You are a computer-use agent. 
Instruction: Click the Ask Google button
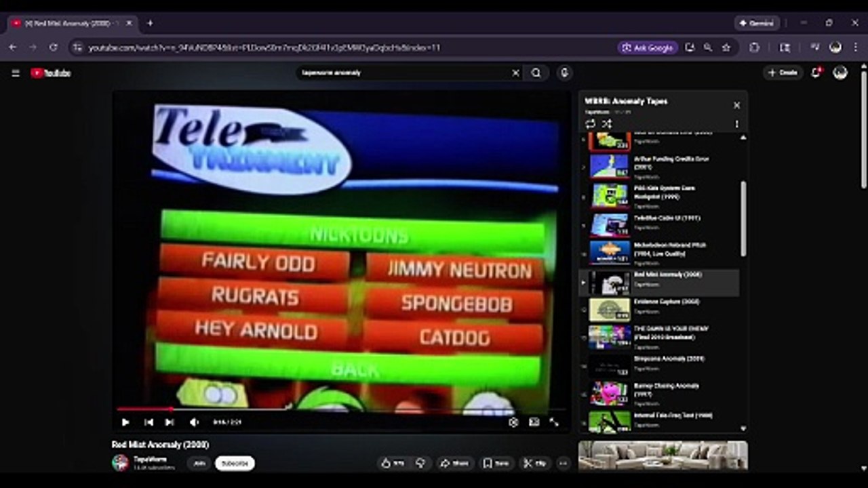pyautogui.click(x=648, y=47)
